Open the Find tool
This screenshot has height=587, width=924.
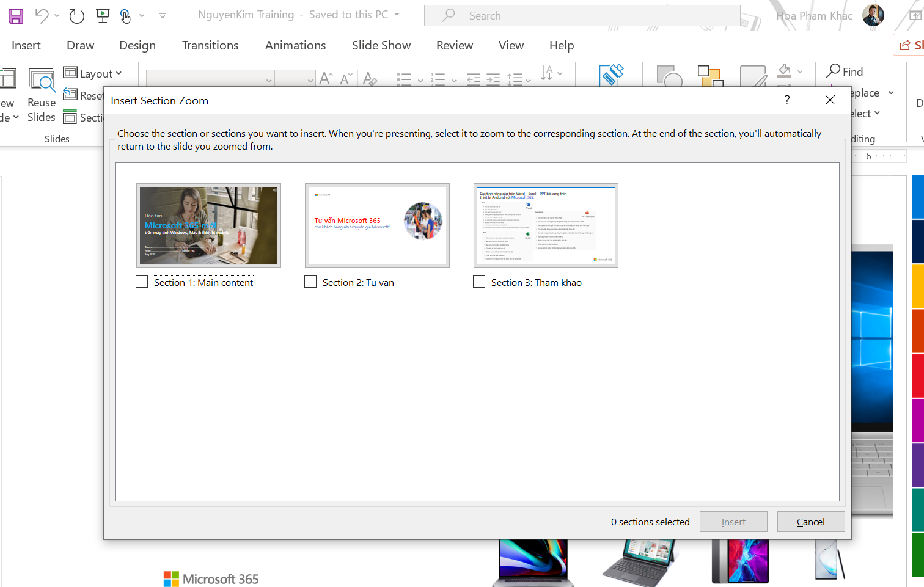(x=844, y=71)
